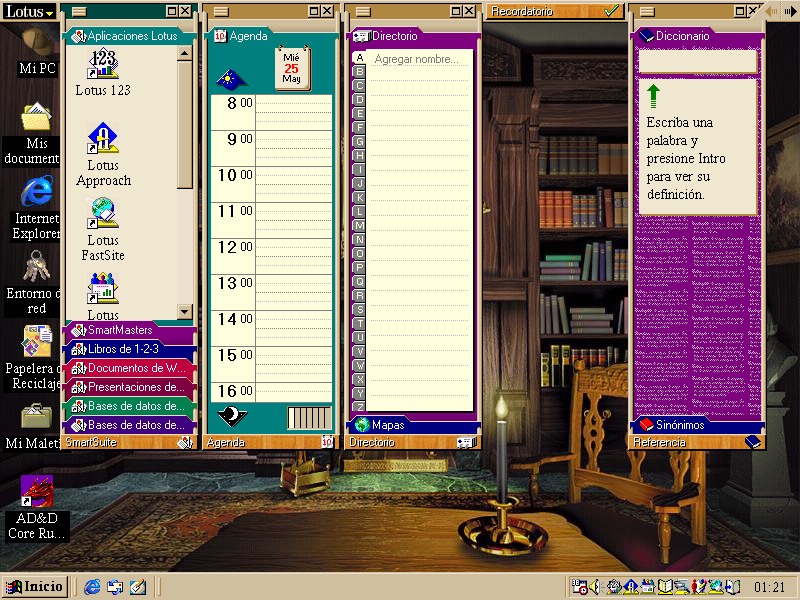Expand the Mapas folder in Directorio
Viewport: 800px width, 600px height.
414,424
